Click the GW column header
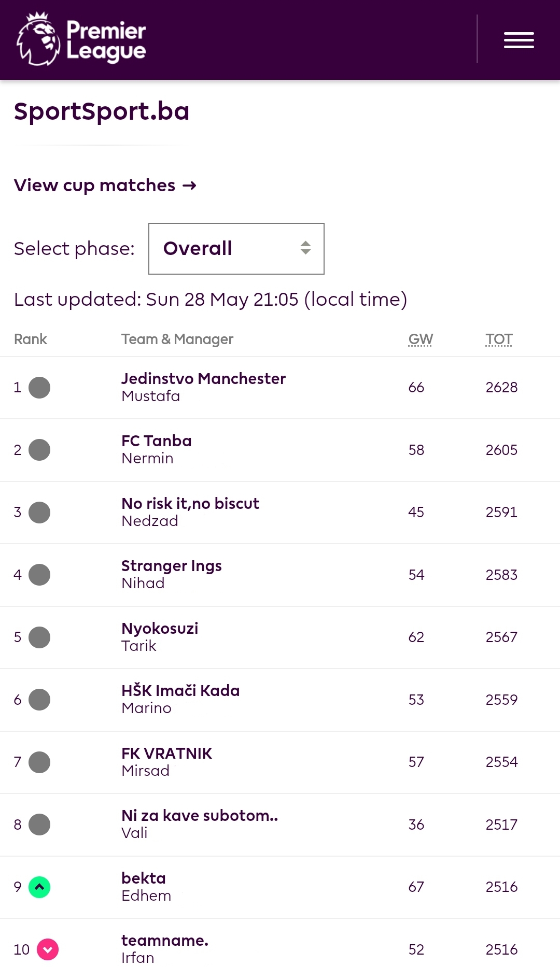 point(421,339)
